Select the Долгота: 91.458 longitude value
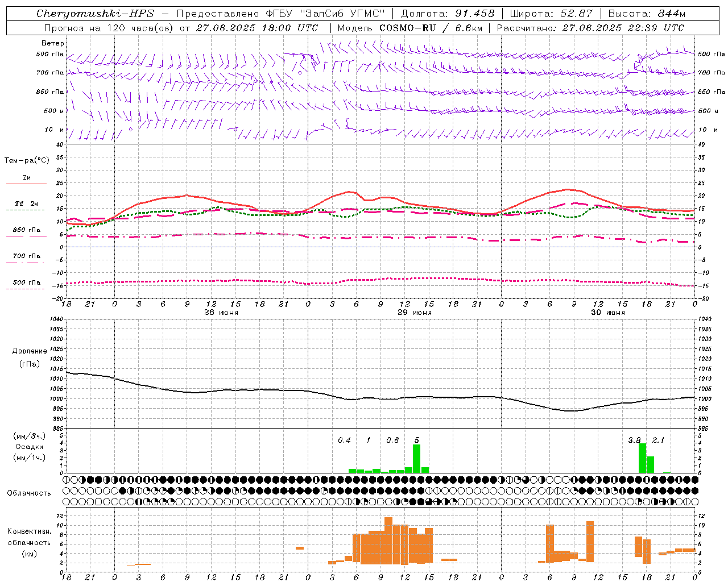 [x=448, y=14]
